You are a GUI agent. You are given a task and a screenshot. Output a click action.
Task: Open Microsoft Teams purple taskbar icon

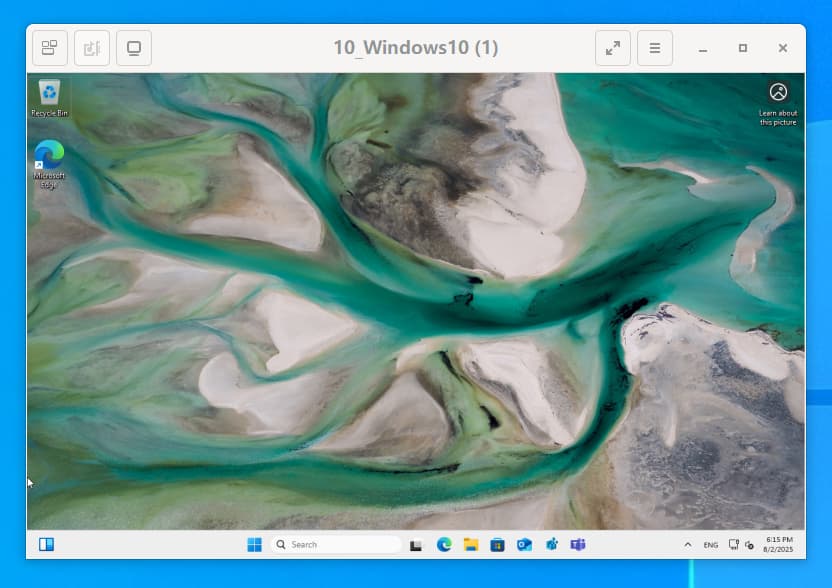coord(577,545)
